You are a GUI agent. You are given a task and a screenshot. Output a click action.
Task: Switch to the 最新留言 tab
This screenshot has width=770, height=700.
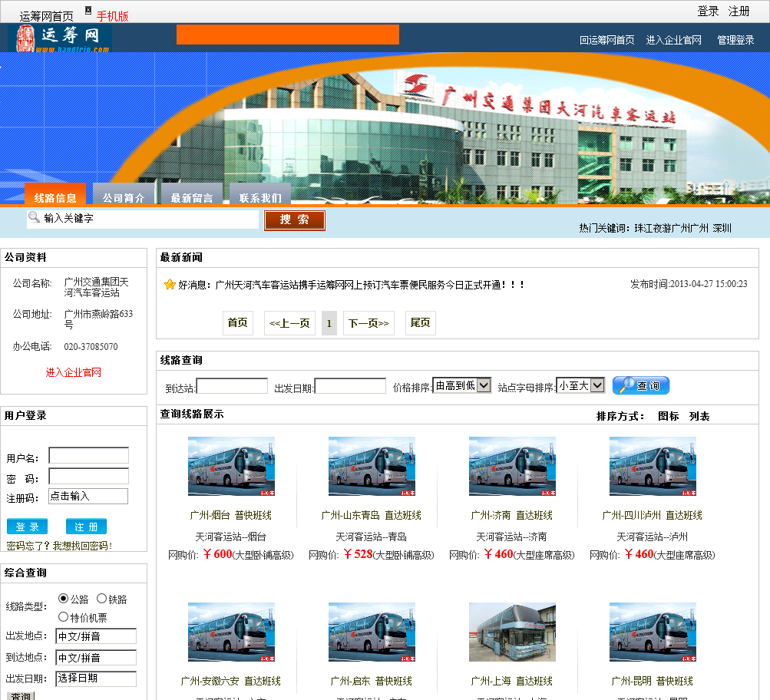191,194
